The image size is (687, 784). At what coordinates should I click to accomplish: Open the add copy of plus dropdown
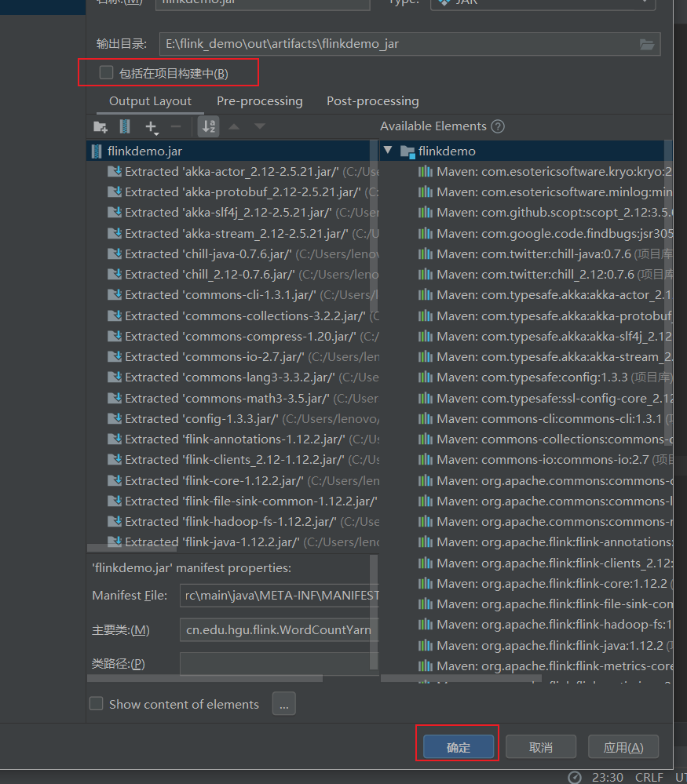(152, 127)
